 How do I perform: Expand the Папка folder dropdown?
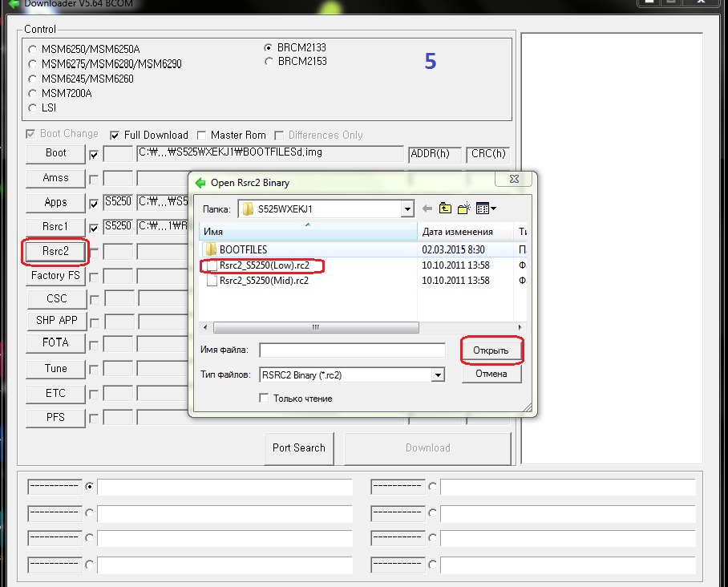[408, 209]
